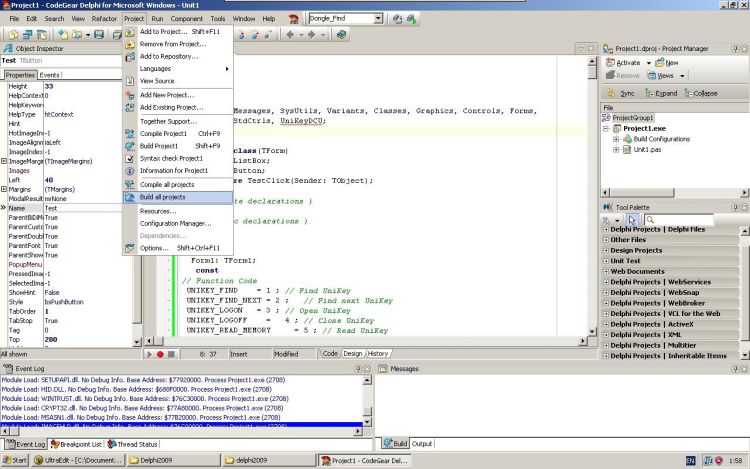
Task: Switch to the Output tab in Messages
Action: click(x=422, y=444)
